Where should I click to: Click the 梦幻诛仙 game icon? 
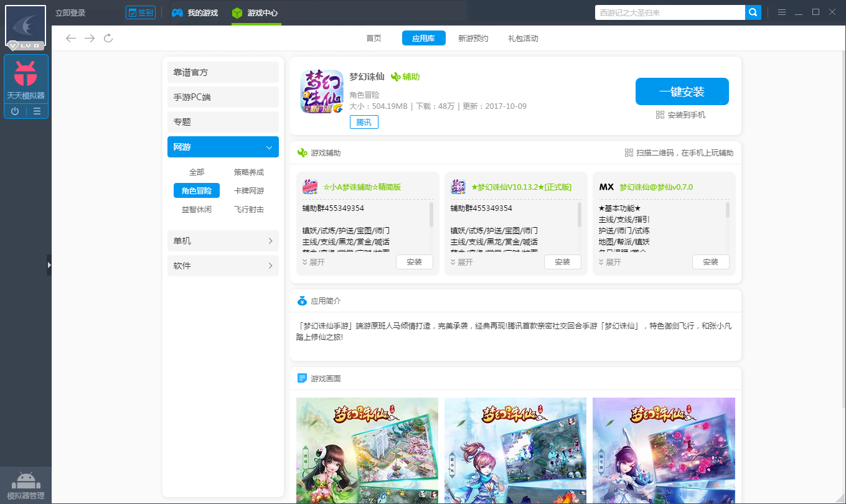click(322, 91)
